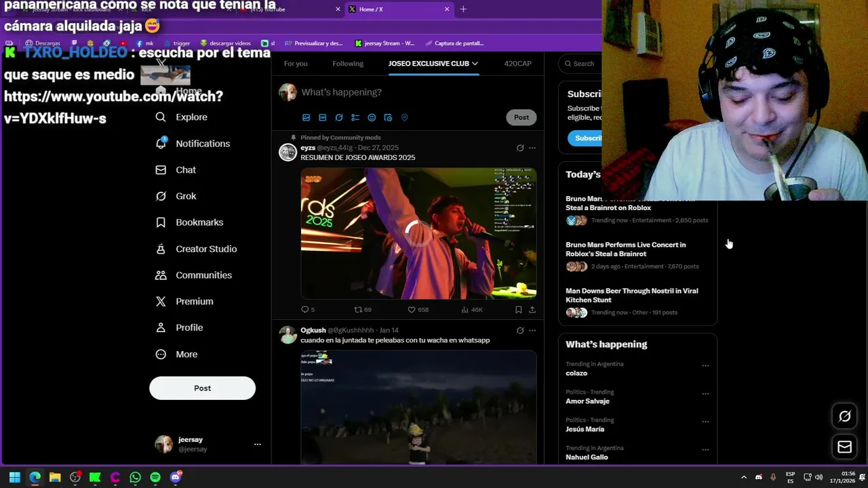
Task: Open options for Amor Salvaje trend
Action: tap(705, 394)
